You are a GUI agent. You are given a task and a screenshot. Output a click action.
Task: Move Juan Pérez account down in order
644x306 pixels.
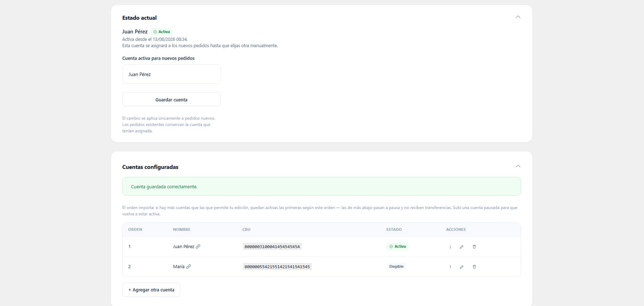click(450, 247)
